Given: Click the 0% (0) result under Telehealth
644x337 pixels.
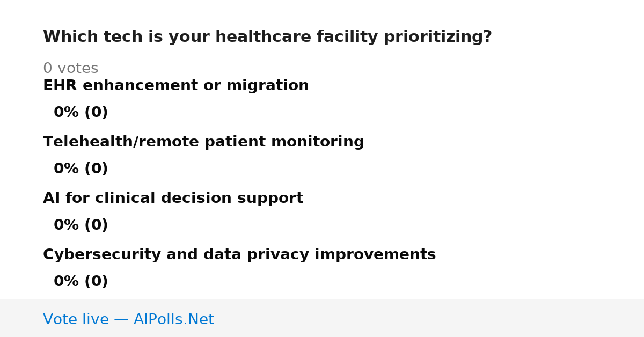Looking at the screenshot, I should tap(81, 169).
